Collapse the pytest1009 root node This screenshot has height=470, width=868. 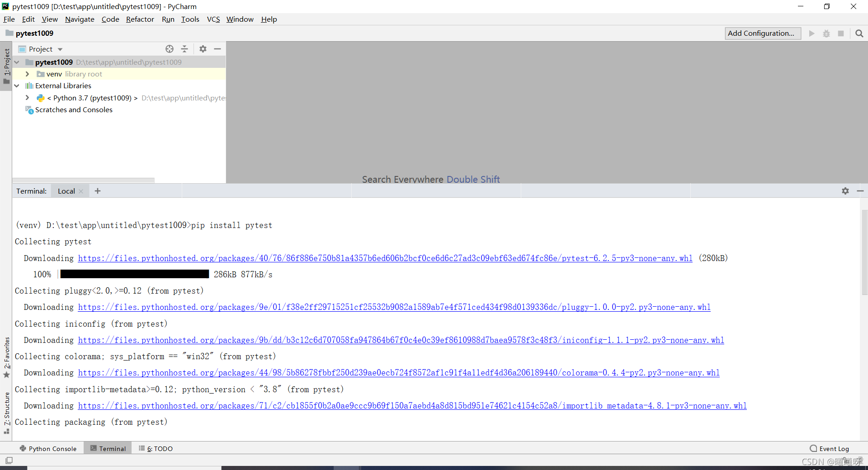pos(17,62)
